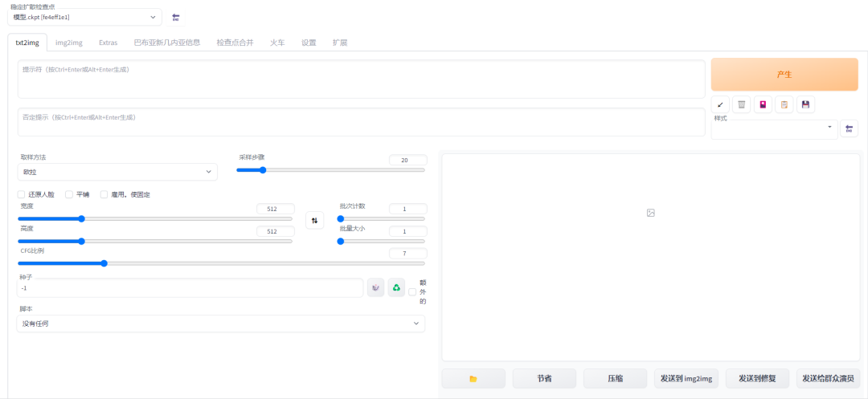This screenshot has height=399, width=868.
Task: Click the 发送到修复 button
Action: [757, 379]
